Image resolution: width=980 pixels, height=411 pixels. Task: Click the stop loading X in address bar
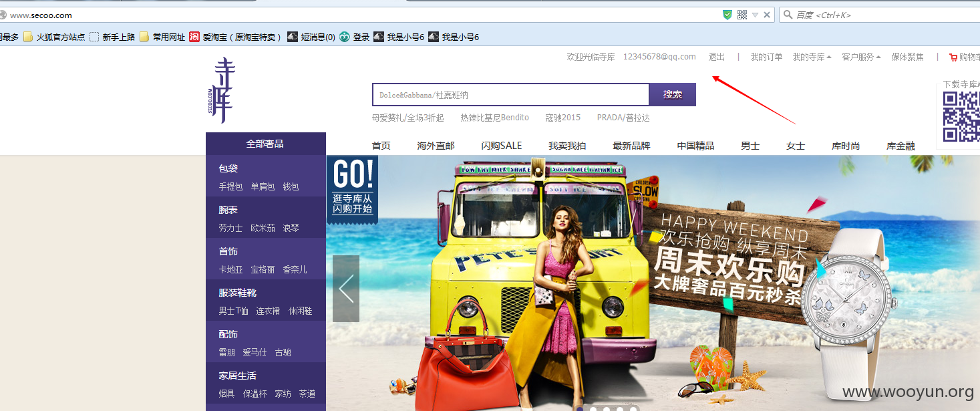click(x=767, y=15)
